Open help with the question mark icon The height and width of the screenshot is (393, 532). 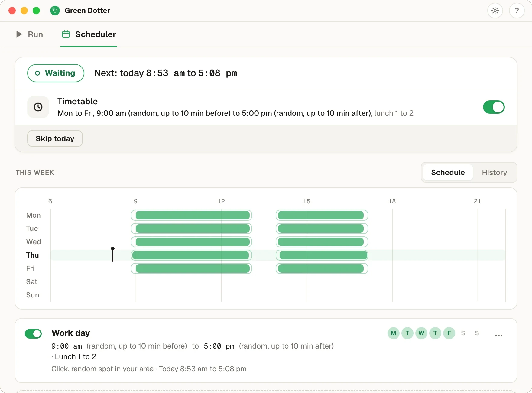coord(517,11)
